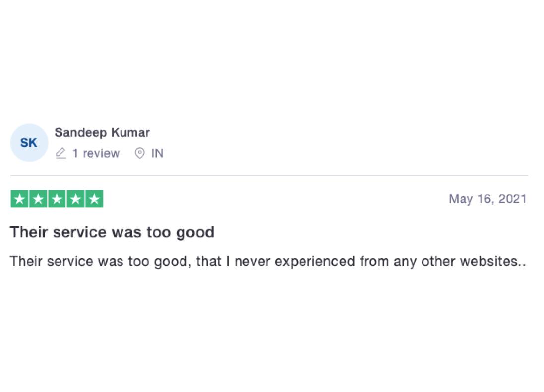Click the "IN" country code label
The width and height of the screenshot is (544, 392).
(157, 154)
